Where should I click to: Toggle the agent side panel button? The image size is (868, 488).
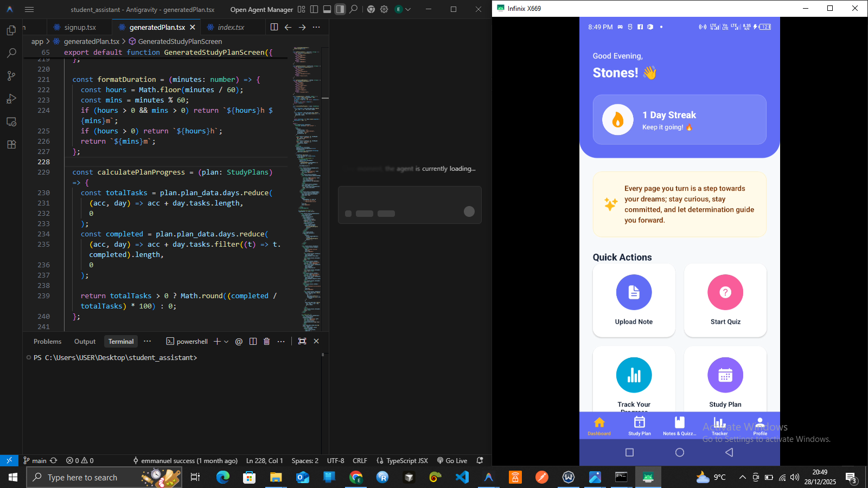340,9
